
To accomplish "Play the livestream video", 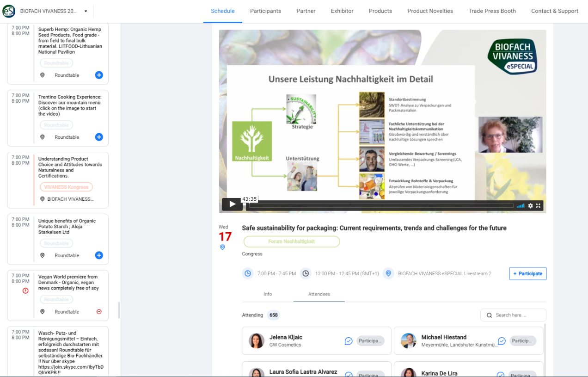I will coord(232,204).
